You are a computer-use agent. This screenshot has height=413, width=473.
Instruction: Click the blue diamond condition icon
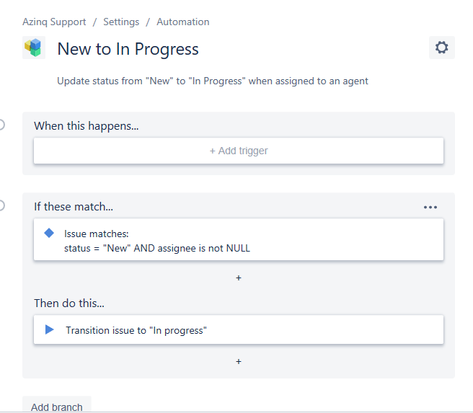49,233
